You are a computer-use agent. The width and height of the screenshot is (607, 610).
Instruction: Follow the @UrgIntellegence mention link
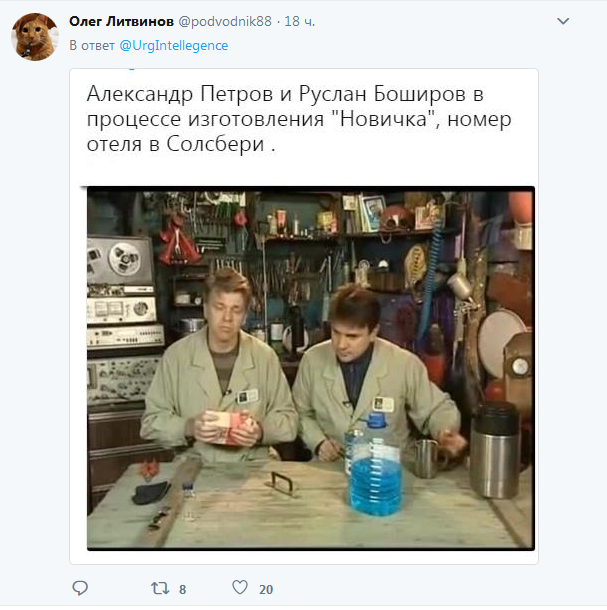pos(174,46)
